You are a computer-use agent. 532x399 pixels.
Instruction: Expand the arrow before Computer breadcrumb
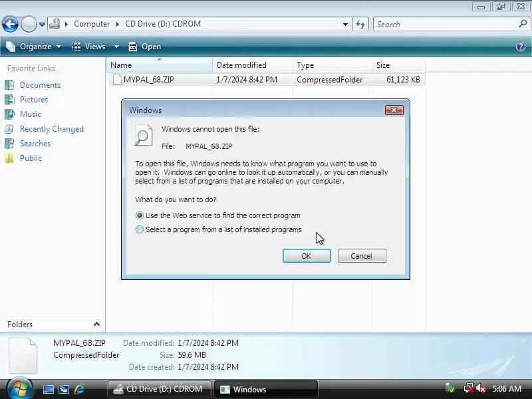pos(66,24)
